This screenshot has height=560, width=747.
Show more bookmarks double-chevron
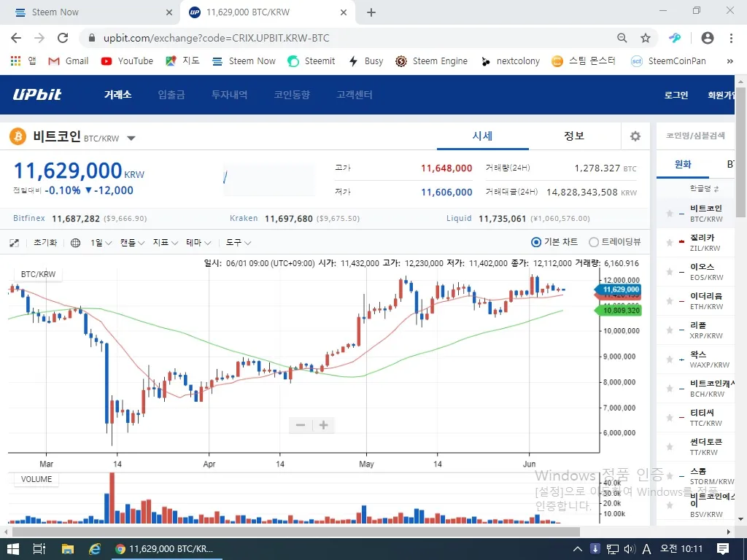(x=729, y=61)
